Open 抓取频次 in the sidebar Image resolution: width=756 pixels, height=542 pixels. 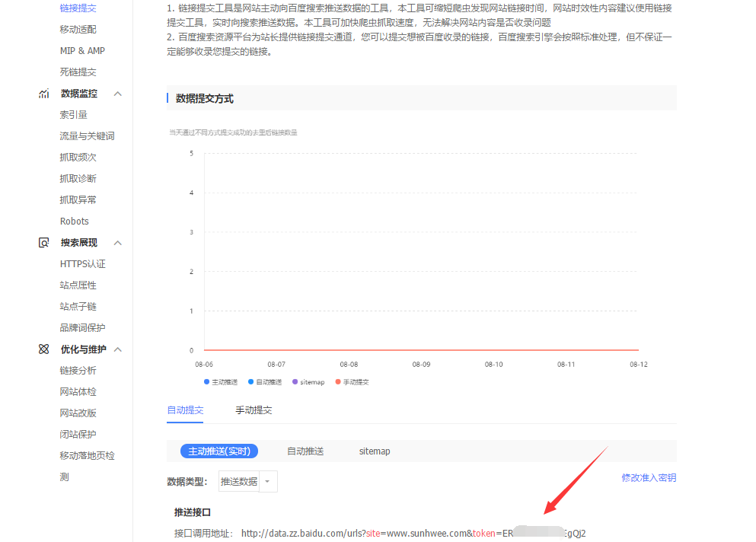pos(78,158)
